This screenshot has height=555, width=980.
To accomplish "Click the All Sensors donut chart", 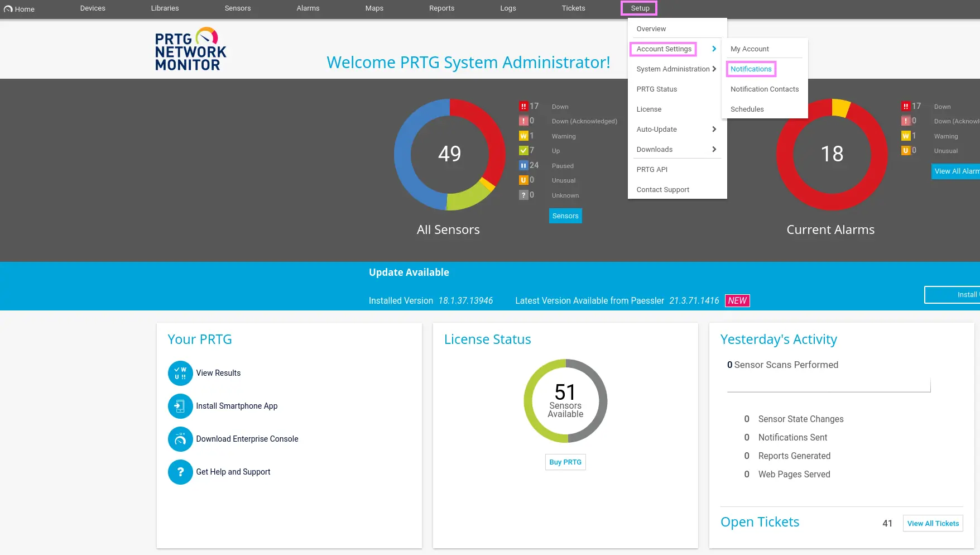I will (x=449, y=154).
